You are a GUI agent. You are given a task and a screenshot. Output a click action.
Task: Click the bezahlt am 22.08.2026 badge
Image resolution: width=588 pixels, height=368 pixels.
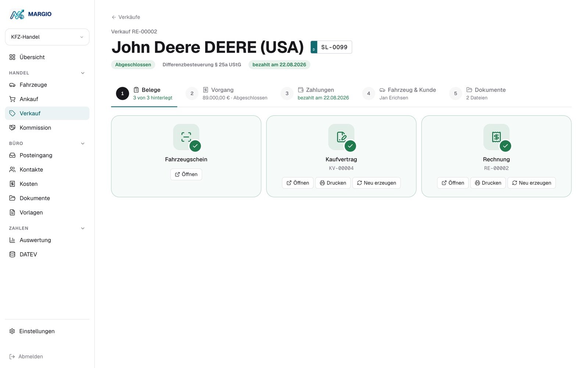[279, 65]
